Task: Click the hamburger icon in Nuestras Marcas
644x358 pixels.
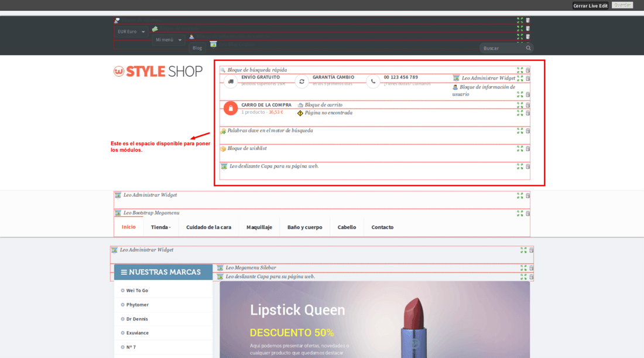Action: point(124,272)
